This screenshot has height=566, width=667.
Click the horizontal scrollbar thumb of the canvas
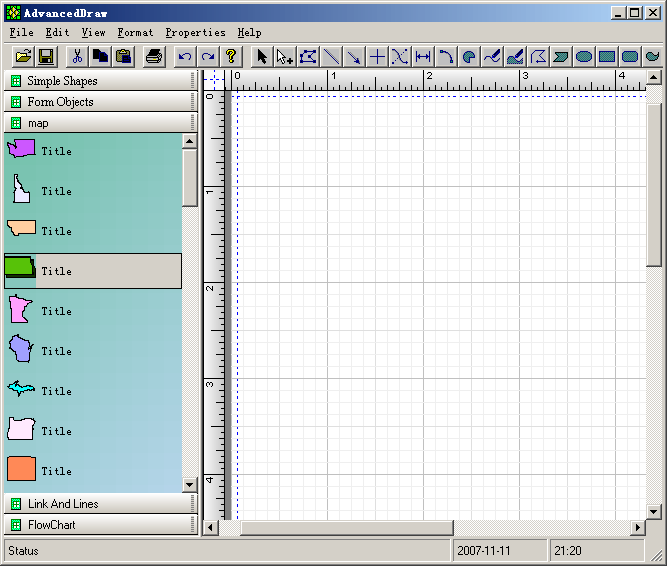tap(347, 528)
